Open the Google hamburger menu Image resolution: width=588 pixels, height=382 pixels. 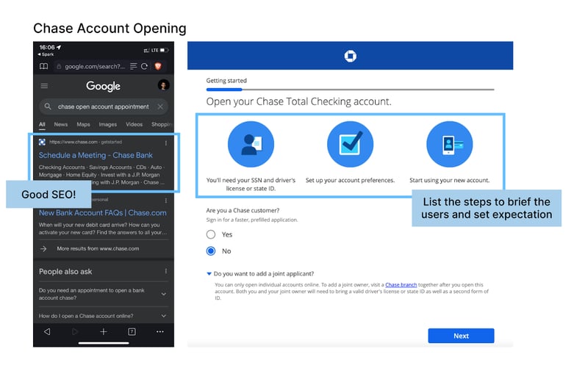coord(44,86)
